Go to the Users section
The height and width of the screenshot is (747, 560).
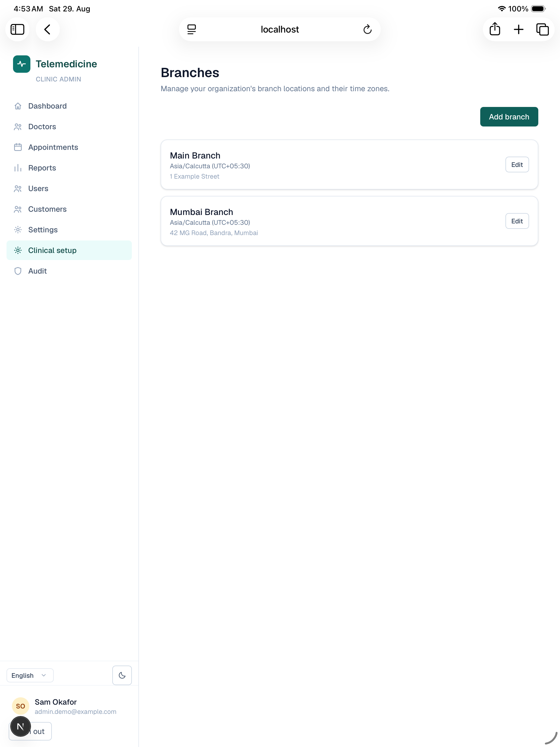click(69, 188)
